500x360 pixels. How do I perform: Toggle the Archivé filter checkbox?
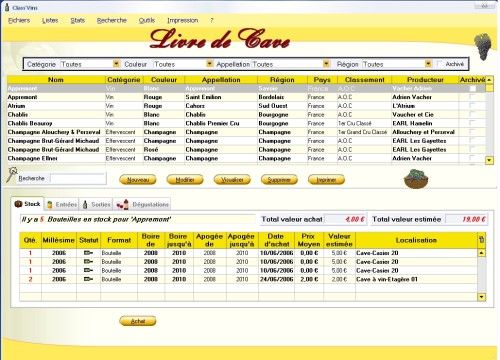(x=440, y=64)
